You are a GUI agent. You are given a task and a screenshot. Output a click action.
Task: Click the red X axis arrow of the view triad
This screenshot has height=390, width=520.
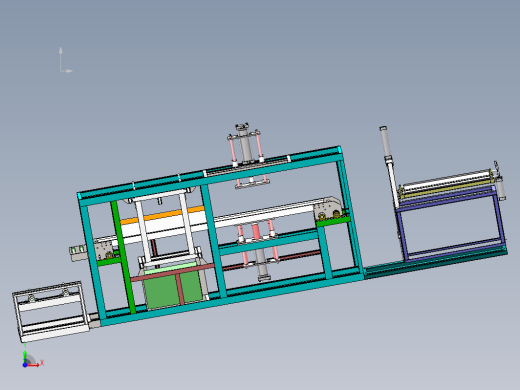34,365
